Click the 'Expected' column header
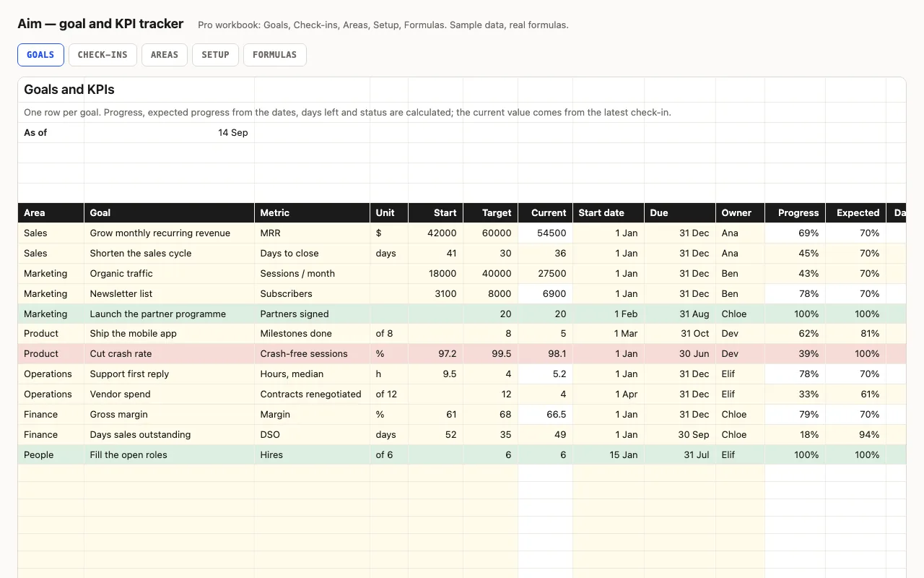Viewport: 924px width, 578px height. pos(856,213)
